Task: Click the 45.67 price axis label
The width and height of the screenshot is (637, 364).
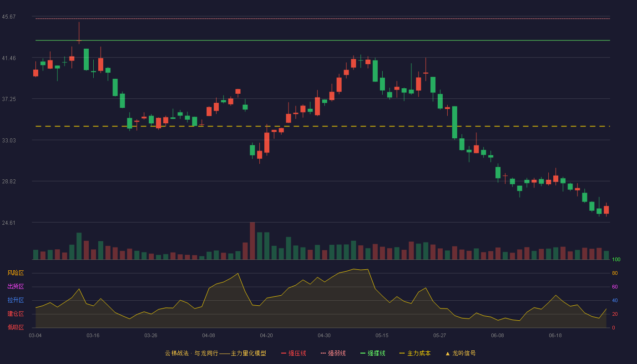Action: [x=9, y=17]
